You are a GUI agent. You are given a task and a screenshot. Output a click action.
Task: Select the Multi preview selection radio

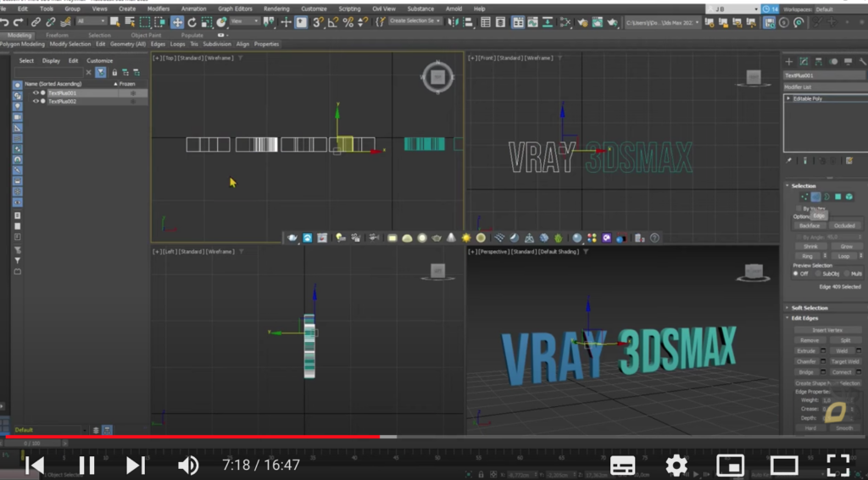click(x=847, y=273)
